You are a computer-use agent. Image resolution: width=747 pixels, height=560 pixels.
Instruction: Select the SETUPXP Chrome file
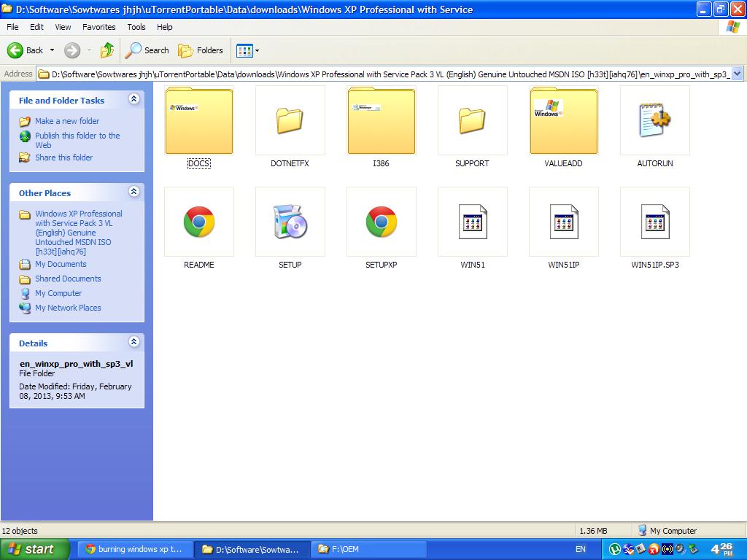381,222
